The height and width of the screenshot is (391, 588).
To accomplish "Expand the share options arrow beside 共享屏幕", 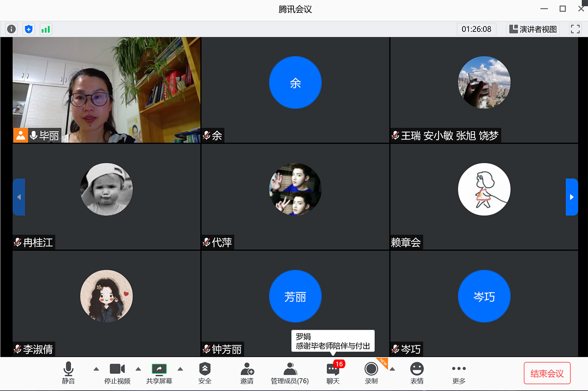I will tap(180, 369).
